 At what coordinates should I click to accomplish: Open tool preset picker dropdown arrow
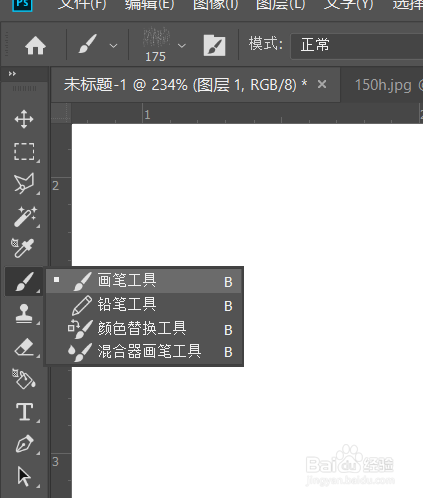[114, 45]
